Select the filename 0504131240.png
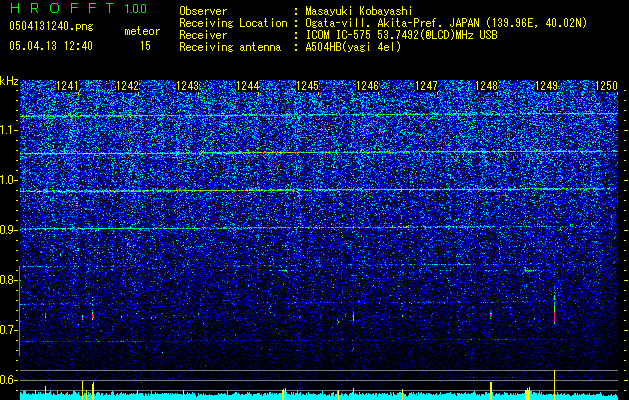 pyautogui.click(x=51, y=26)
